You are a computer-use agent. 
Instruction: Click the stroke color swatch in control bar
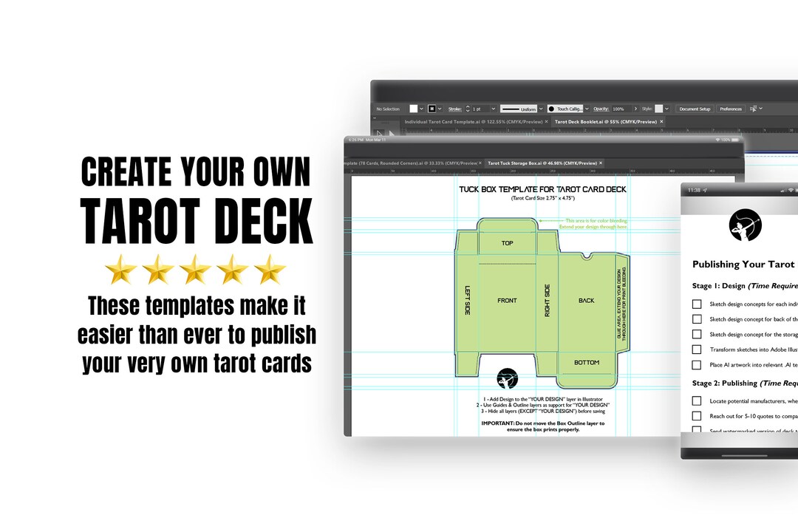[432, 109]
